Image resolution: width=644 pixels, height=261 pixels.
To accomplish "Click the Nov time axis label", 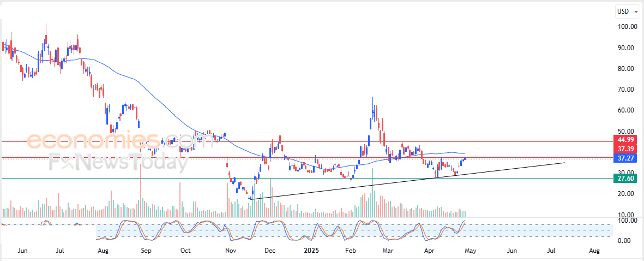I will pos(231,250).
